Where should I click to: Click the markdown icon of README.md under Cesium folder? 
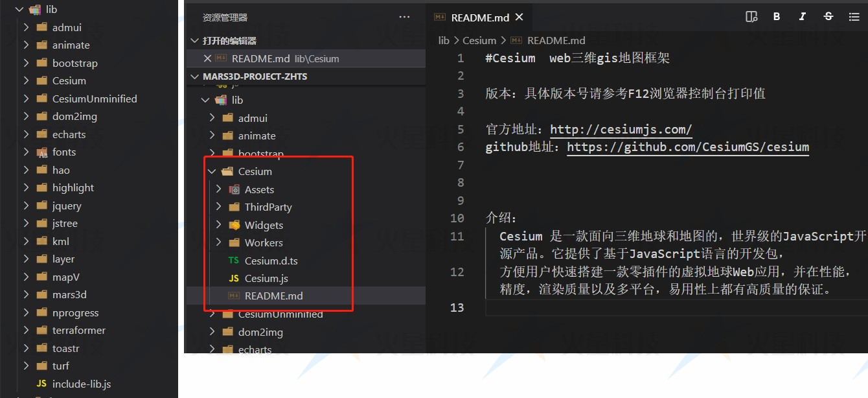pyautogui.click(x=234, y=296)
